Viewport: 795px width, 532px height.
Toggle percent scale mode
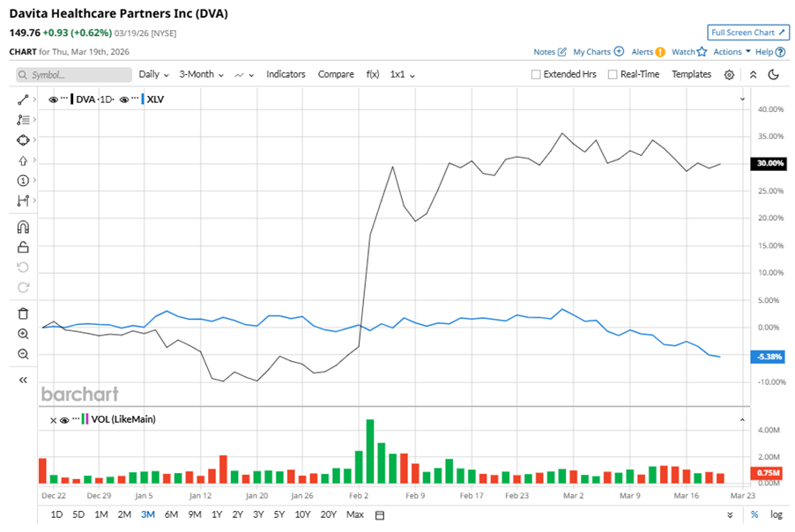754,514
